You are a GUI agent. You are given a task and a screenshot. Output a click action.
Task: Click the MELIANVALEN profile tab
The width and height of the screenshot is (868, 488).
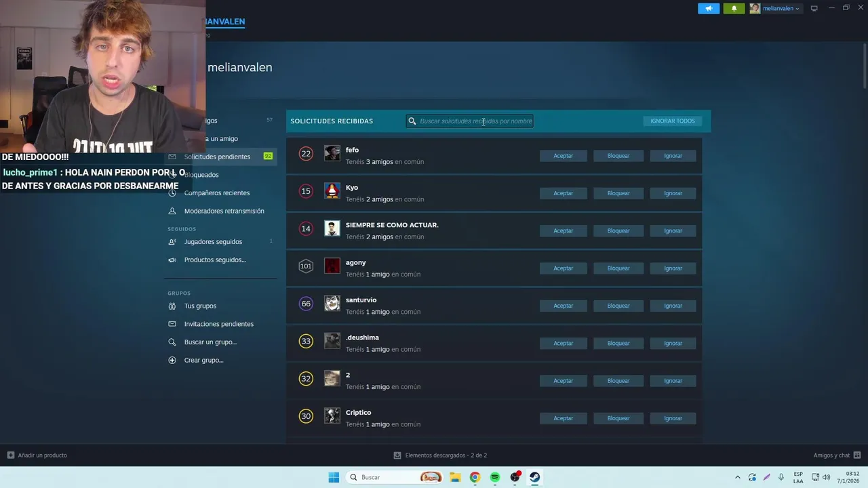click(224, 22)
